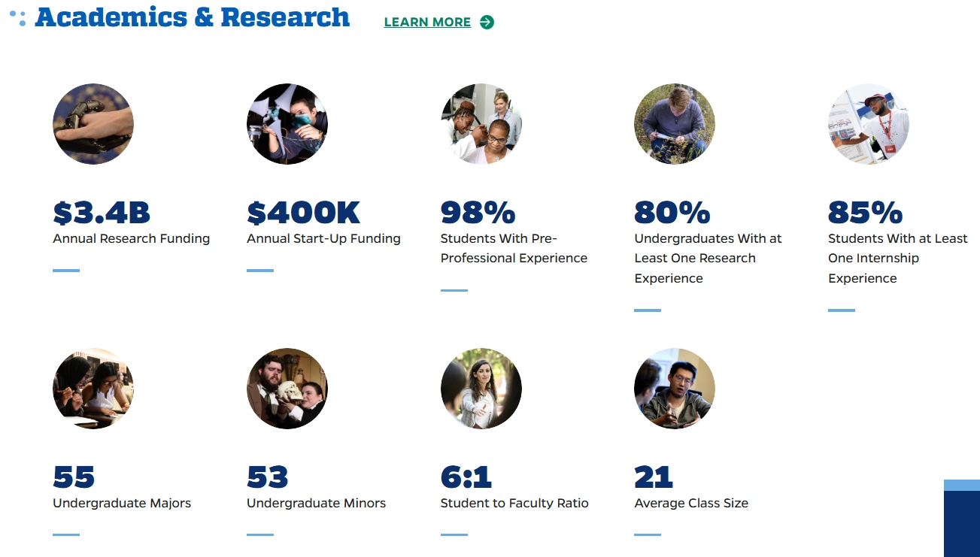This screenshot has width=980, height=557.
Task: Click the $400K start-up funding figure
Action: pyautogui.click(x=304, y=213)
